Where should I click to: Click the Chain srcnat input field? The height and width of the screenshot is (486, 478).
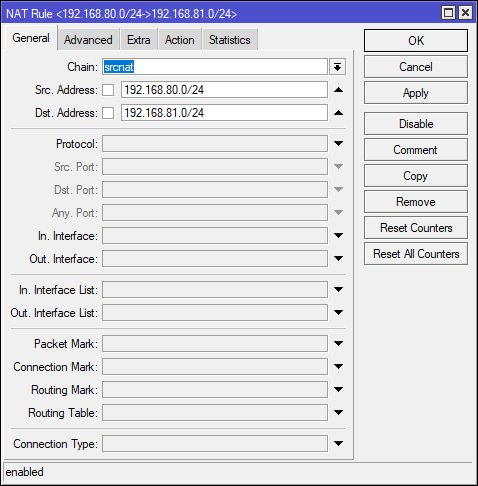[215, 67]
